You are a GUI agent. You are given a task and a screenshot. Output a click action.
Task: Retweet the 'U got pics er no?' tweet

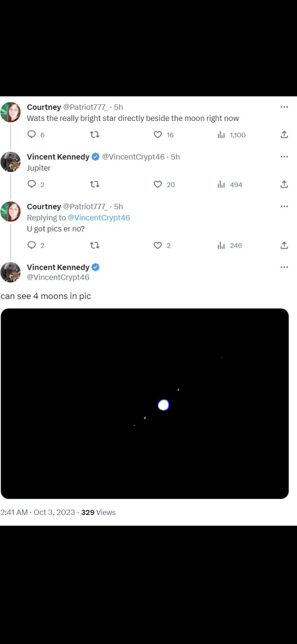(95, 246)
